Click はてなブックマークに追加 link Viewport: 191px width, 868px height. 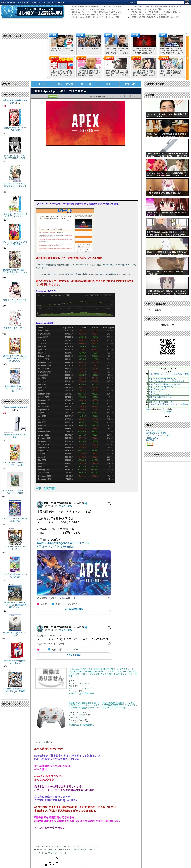158,435
